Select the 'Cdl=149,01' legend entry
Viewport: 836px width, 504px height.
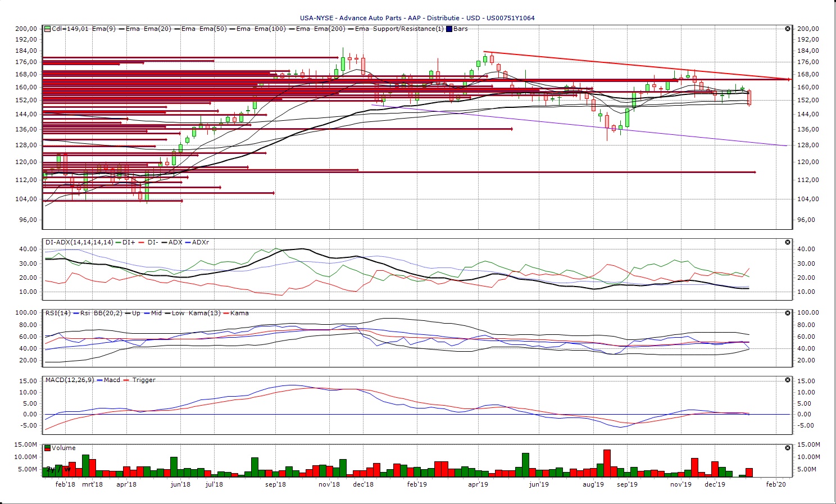tap(70, 29)
